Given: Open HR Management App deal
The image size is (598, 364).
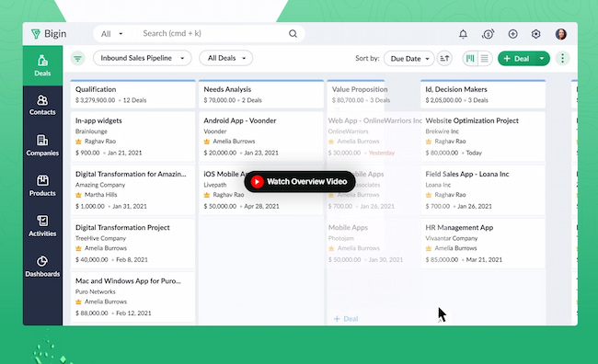Looking at the screenshot, I should (483, 244).
